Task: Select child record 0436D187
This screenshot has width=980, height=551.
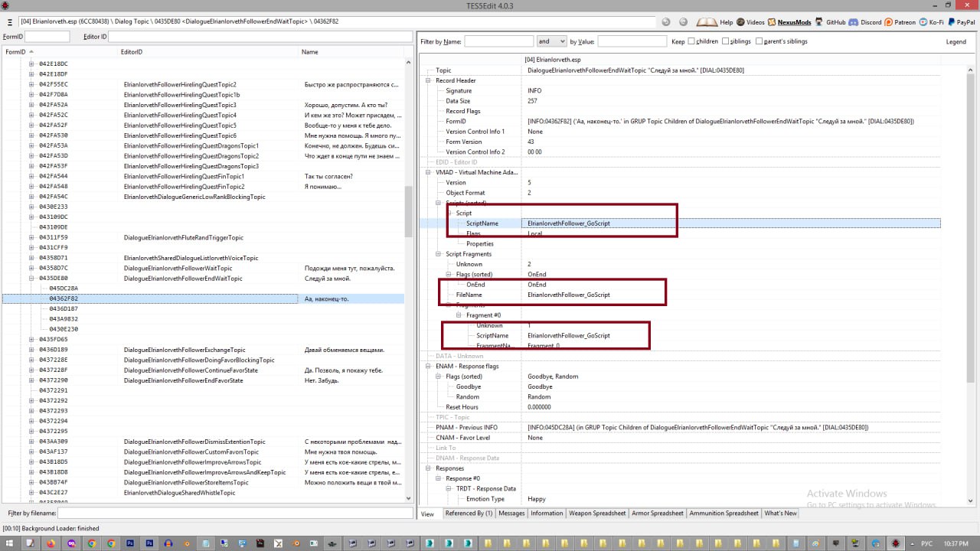Action: tap(64, 309)
